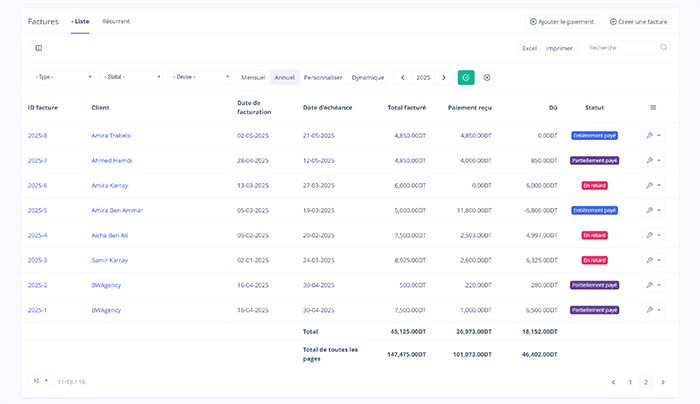700x404 pixels.
Task: Sort by Statut column header
Action: [x=594, y=108]
